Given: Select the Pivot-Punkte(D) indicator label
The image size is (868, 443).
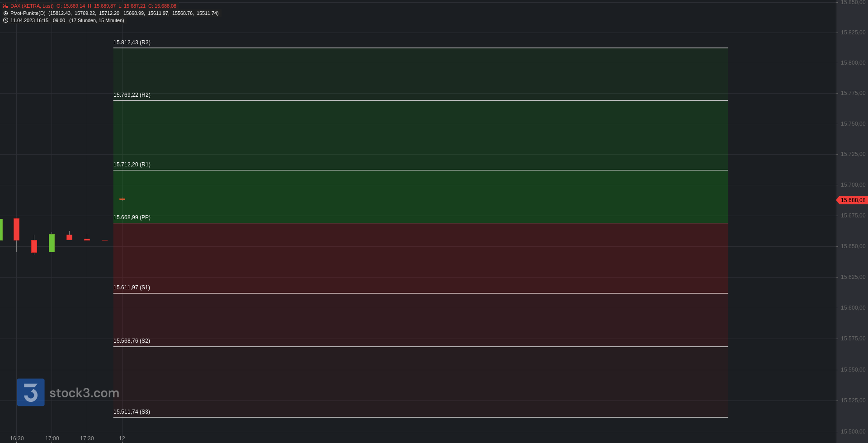Looking at the screenshot, I should point(28,13).
